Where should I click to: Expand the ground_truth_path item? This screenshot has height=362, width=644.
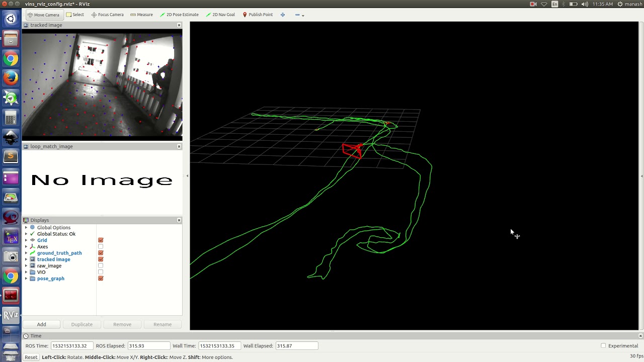click(x=26, y=253)
